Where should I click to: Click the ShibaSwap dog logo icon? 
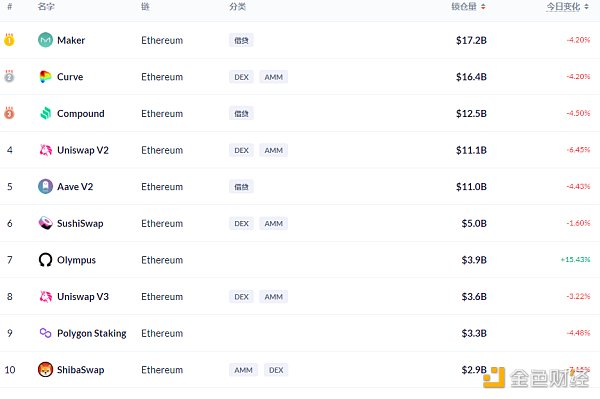(45, 370)
